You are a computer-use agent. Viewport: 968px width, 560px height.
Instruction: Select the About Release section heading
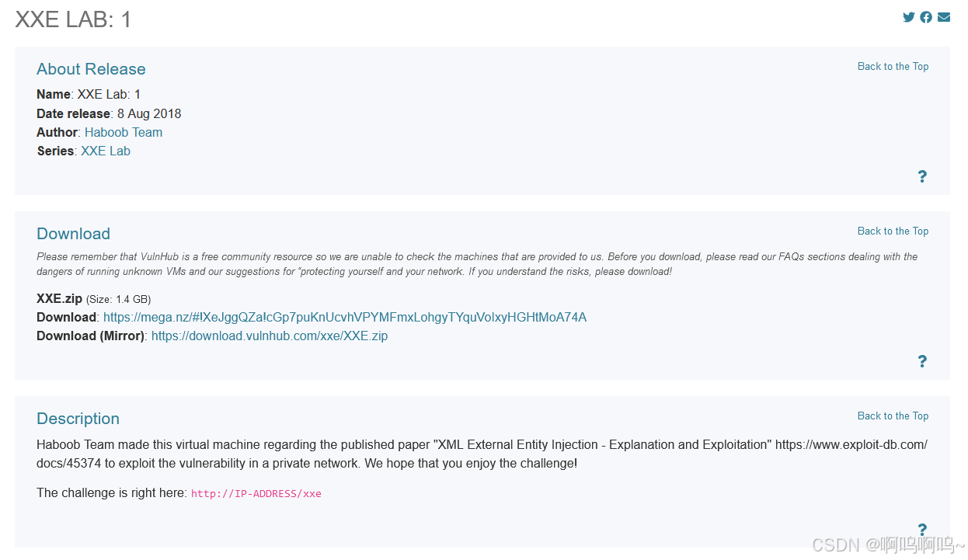pos(91,69)
